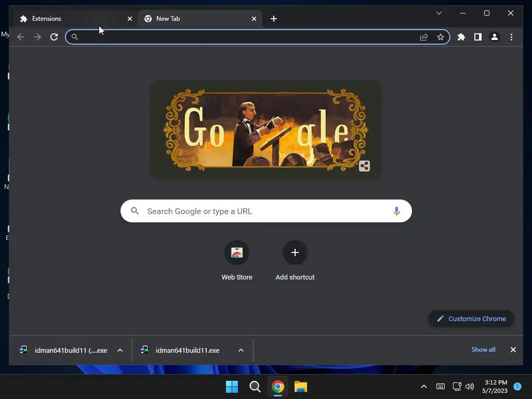This screenshot has width=532, height=399.
Task: Dismiss the downloads bar
Action: [x=513, y=350]
